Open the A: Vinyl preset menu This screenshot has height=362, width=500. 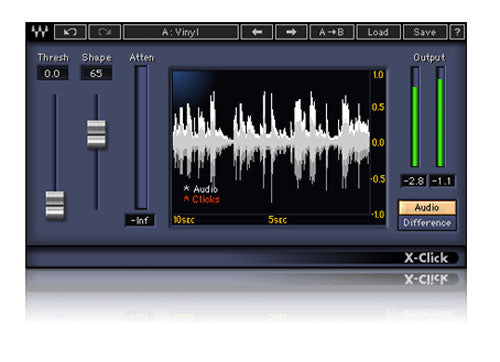181,32
